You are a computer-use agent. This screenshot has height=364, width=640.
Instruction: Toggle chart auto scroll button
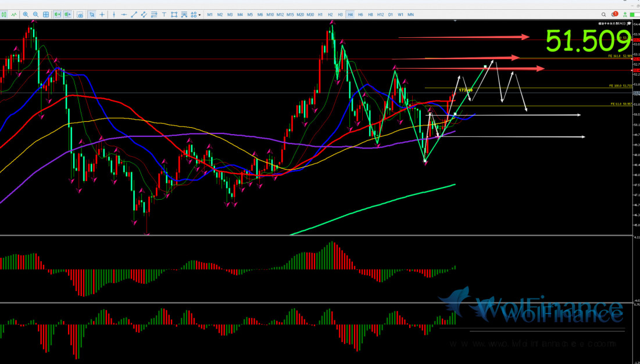pyautogui.click(x=58, y=15)
